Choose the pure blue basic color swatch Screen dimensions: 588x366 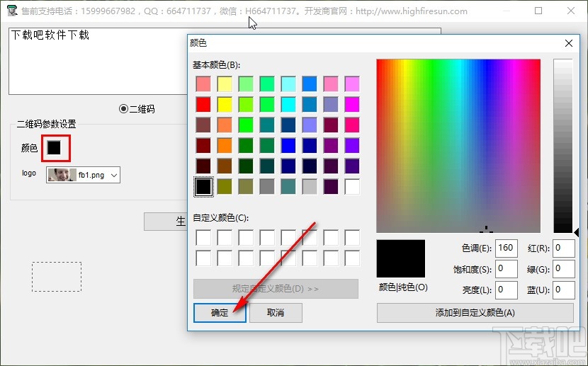[x=288, y=146]
